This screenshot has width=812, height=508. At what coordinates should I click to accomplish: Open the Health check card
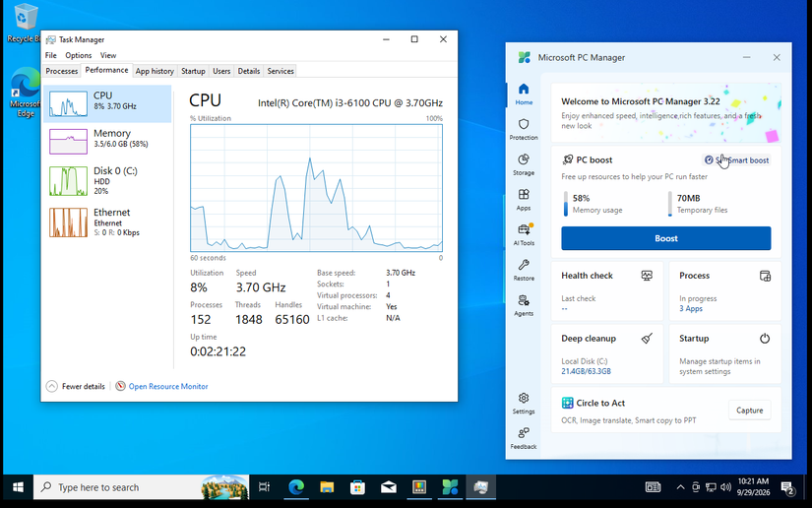pyautogui.click(x=607, y=290)
